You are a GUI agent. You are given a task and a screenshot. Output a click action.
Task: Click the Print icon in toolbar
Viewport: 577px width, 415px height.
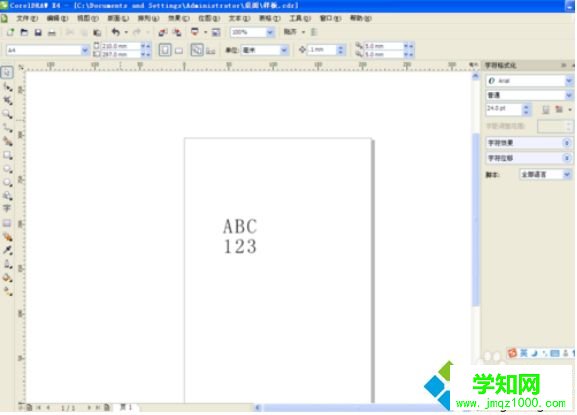click(x=52, y=32)
